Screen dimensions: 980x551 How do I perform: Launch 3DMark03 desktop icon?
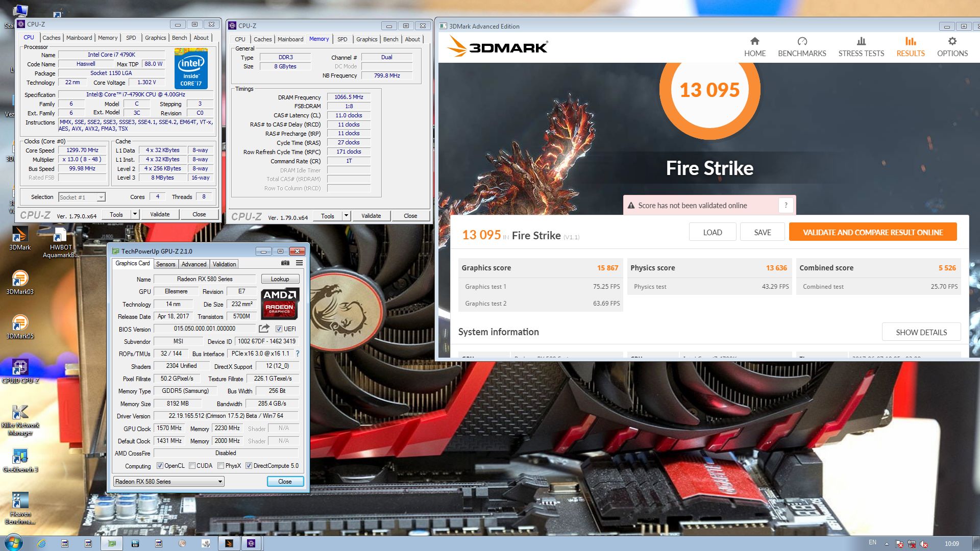[x=20, y=282]
